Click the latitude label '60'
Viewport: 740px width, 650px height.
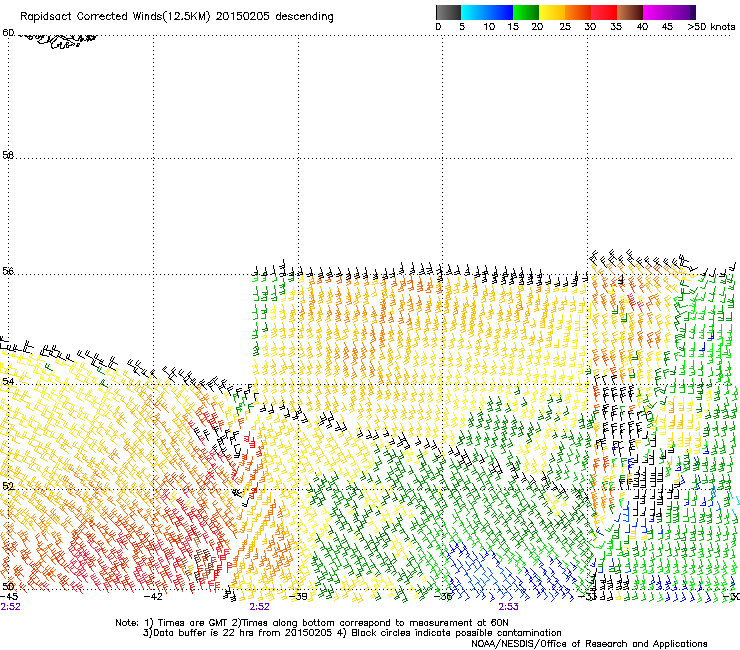[8, 33]
